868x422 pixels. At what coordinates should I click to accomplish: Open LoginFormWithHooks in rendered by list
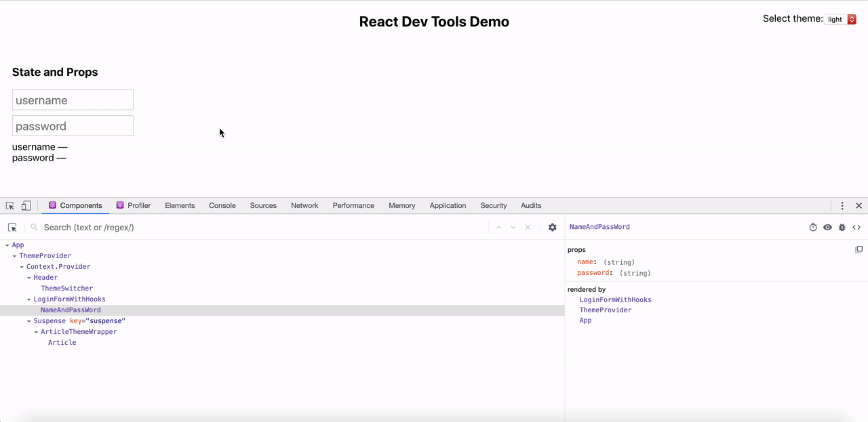click(x=615, y=299)
